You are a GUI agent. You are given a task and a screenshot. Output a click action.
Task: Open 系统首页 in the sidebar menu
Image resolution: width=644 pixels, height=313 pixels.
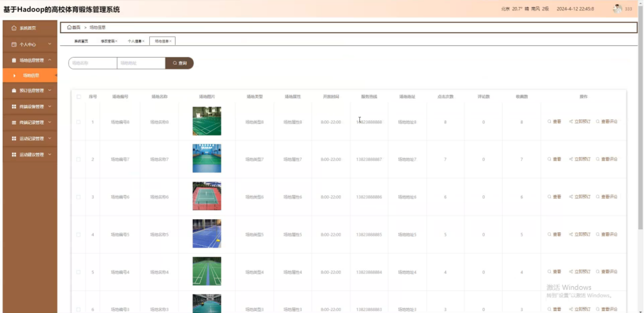(x=30, y=29)
